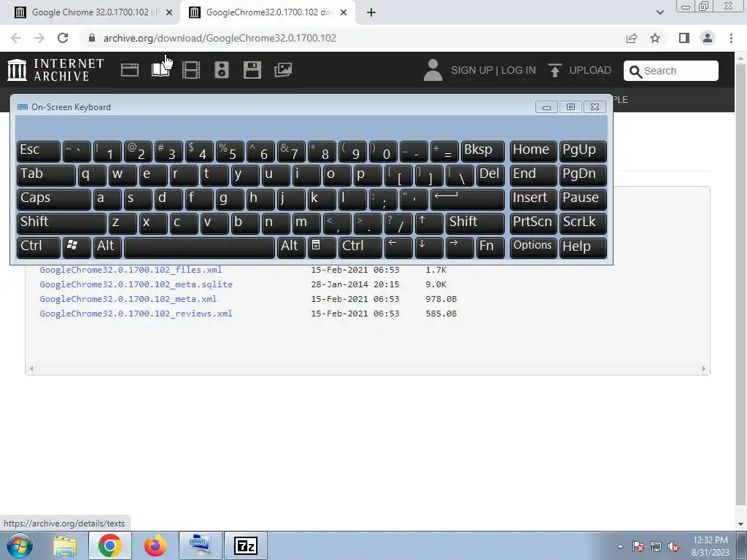Click the Chrome back arrow

coord(16,38)
